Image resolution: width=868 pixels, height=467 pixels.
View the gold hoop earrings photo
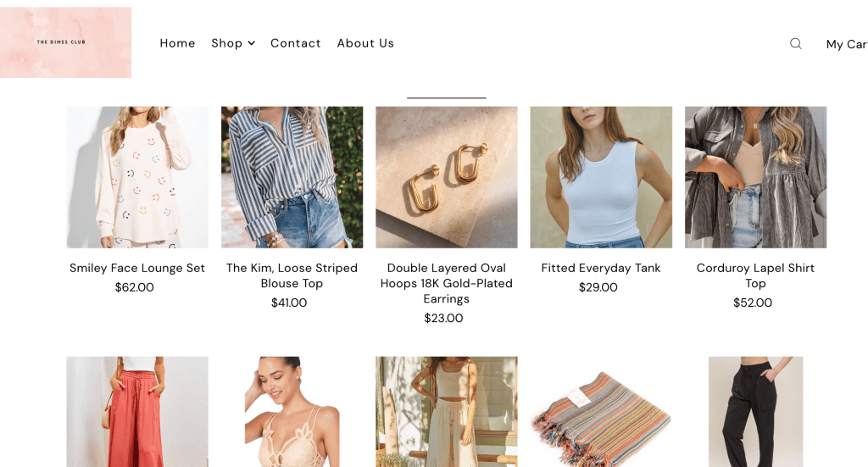pyautogui.click(x=446, y=177)
